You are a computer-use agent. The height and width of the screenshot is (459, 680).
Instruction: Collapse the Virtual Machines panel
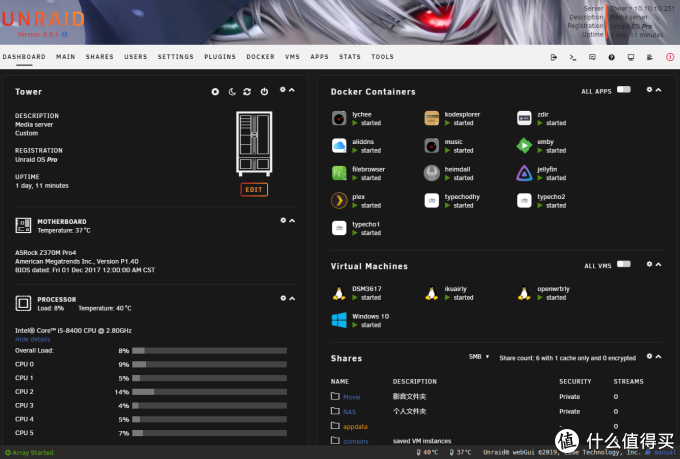tap(658, 264)
